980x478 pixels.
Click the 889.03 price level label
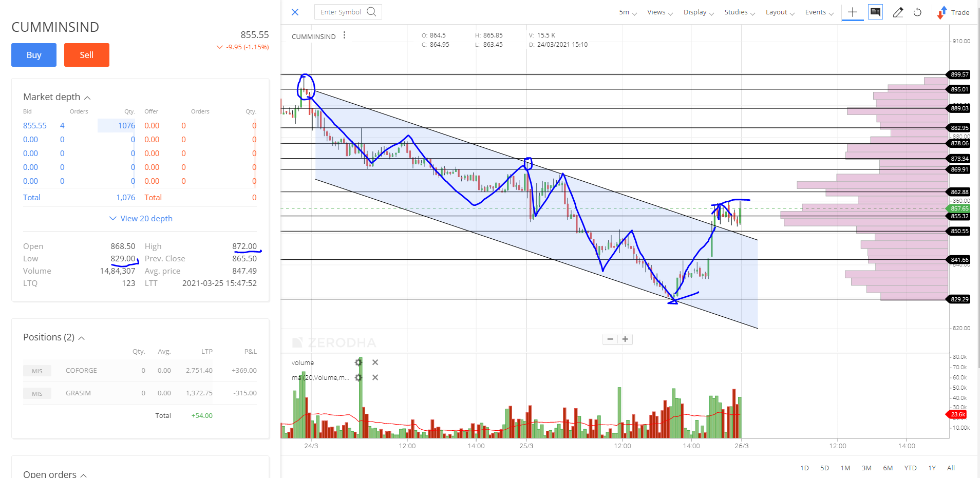pyautogui.click(x=958, y=108)
